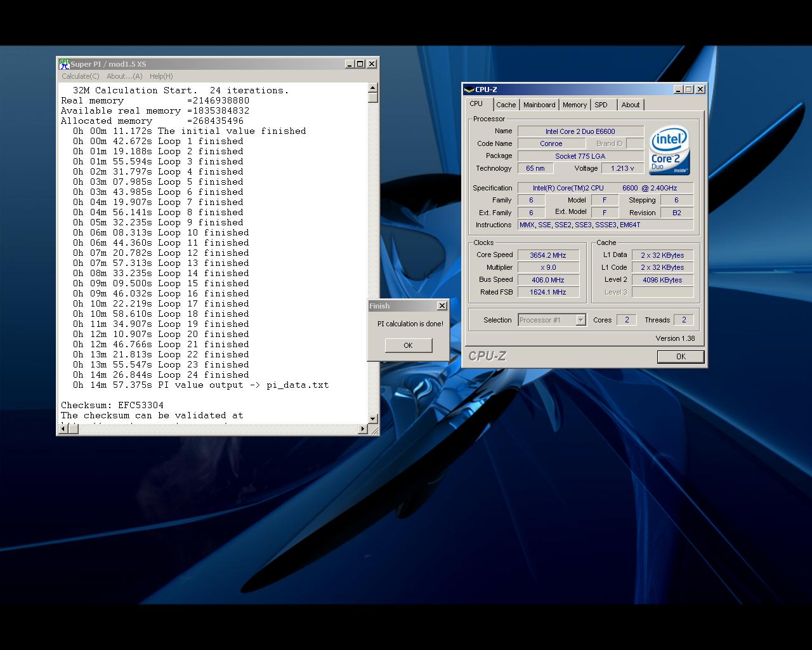Click the Voltage value '1.213 v'
This screenshot has width=812, height=650.
[x=623, y=169]
